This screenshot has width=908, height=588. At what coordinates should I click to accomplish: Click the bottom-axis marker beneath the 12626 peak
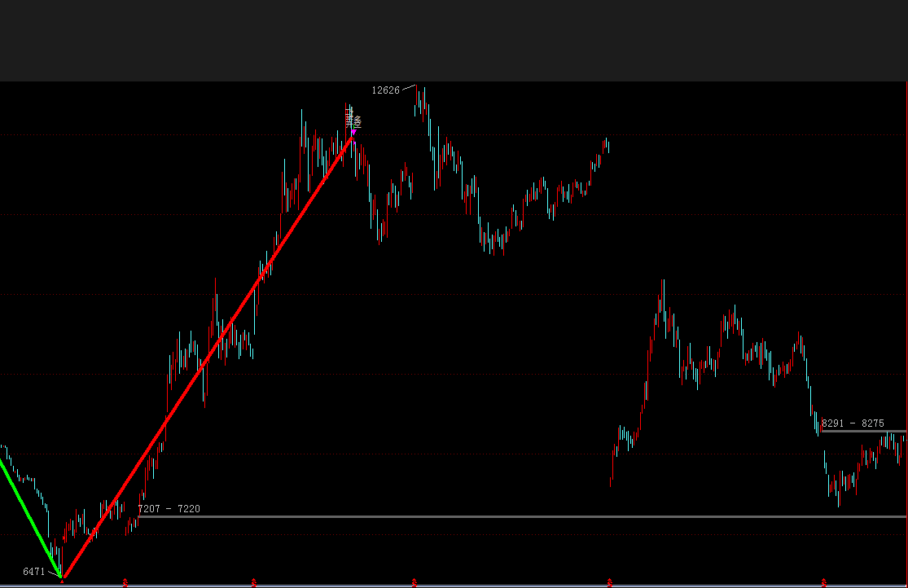click(x=415, y=582)
